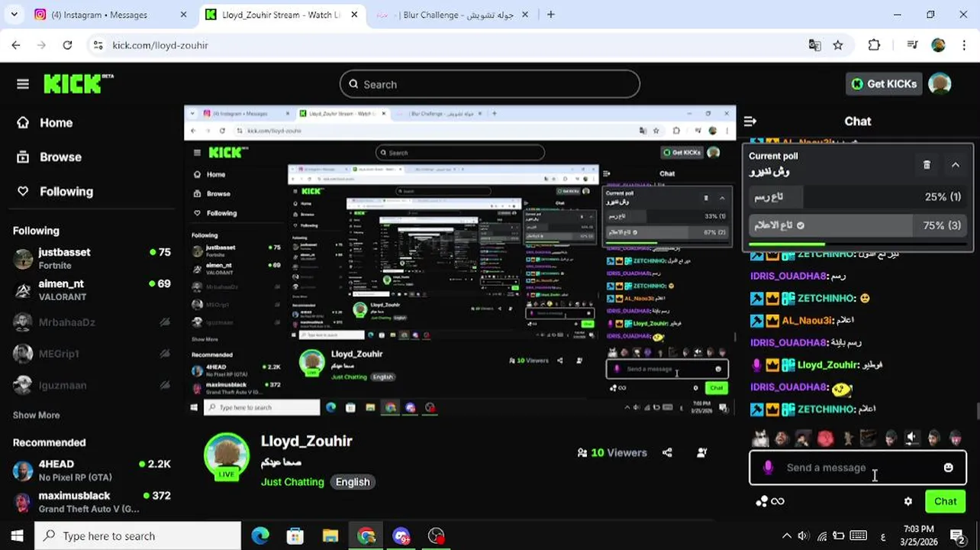Open offline MrbahaaDz channel
The image size is (980, 550).
pyautogui.click(x=92, y=322)
